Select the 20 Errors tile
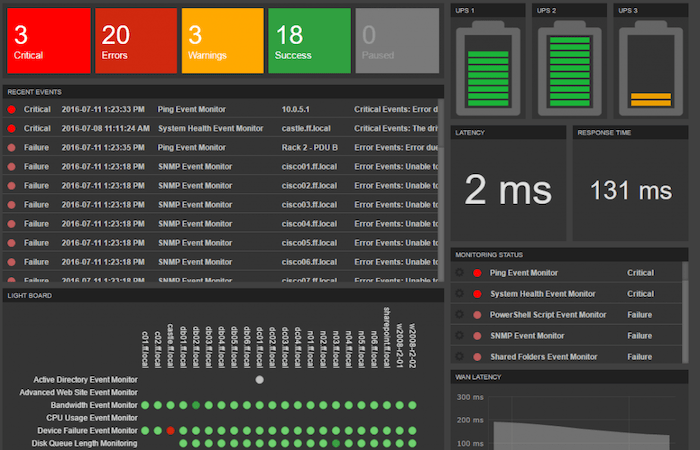 pos(136,41)
